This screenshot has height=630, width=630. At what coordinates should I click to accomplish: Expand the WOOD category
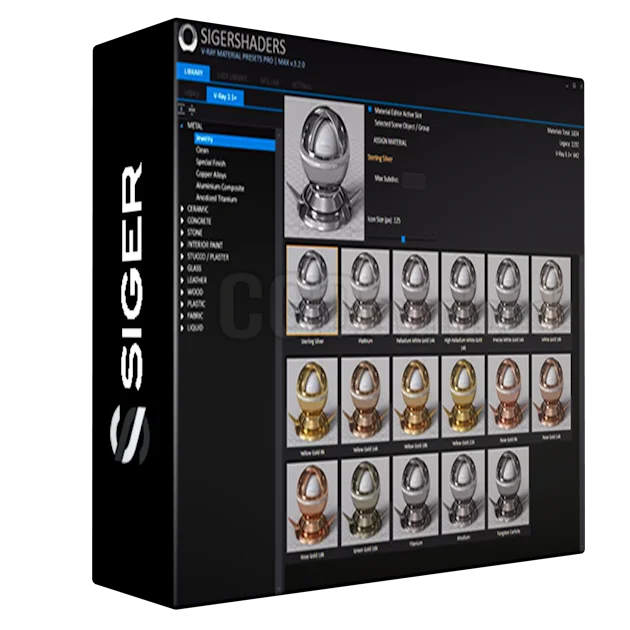click(x=182, y=292)
